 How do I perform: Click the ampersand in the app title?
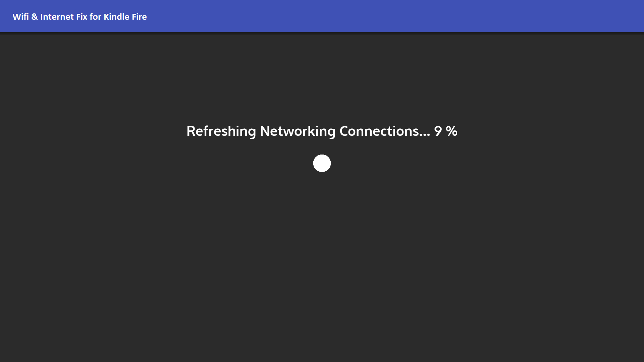(x=35, y=17)
